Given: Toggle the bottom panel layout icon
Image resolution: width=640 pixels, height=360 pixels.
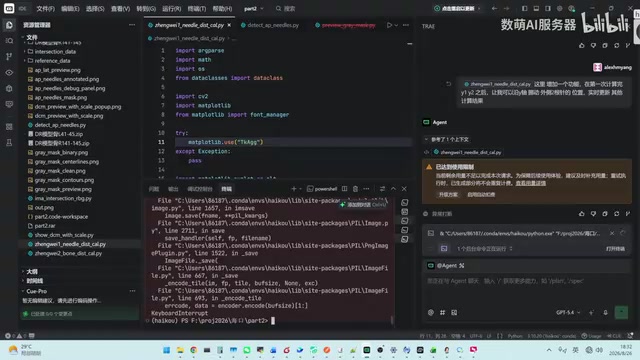Looking at the screenshot, I should [x=536, y=9].
